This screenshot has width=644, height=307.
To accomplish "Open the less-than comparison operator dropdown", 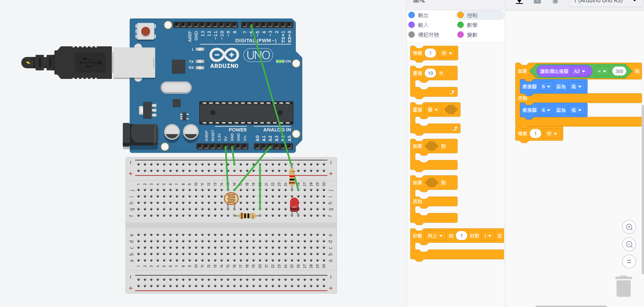I will [602, 71].
